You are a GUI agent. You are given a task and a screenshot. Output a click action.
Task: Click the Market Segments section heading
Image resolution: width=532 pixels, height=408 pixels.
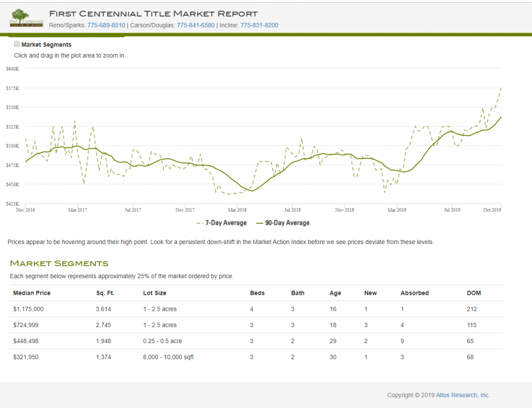59,263
